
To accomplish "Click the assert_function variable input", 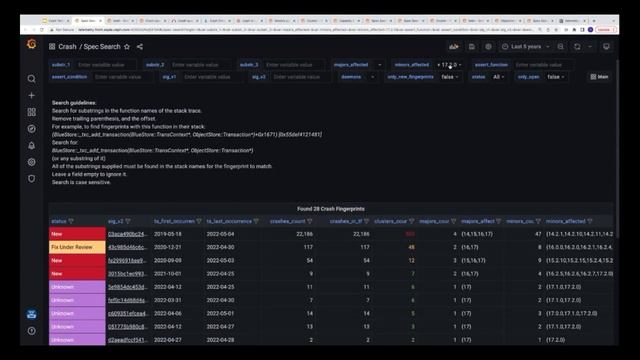I will pos(542,65).
